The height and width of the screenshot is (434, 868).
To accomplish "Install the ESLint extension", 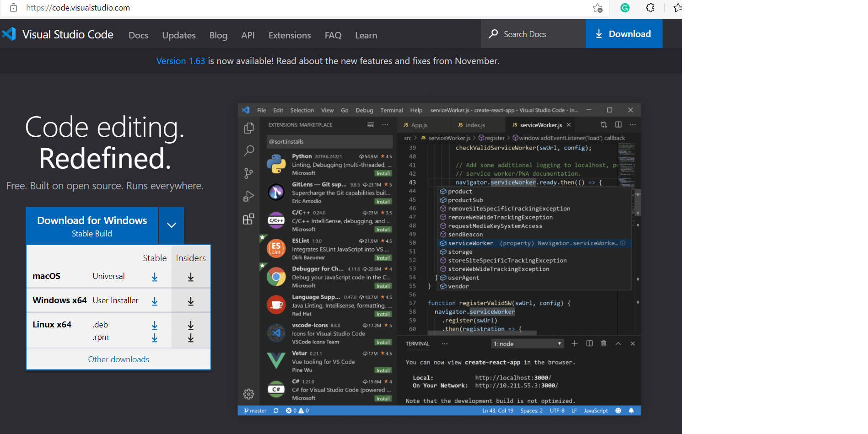I will click(383, 258).
